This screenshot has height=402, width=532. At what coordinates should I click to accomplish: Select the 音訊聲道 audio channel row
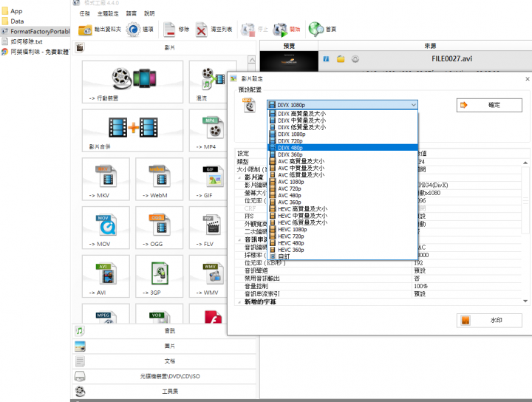(x=378, y=270)
